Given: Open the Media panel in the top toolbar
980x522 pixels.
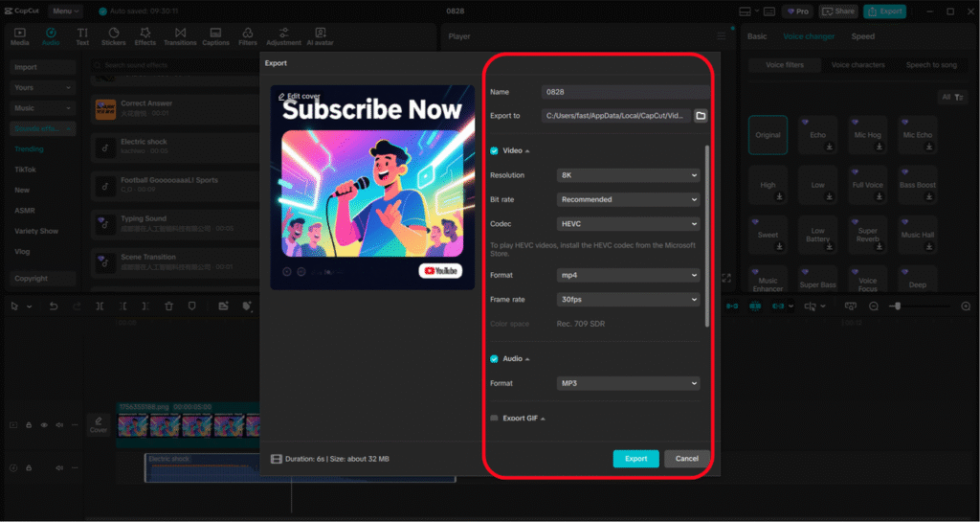Looking at the screenshot, I should pos(19,37).
